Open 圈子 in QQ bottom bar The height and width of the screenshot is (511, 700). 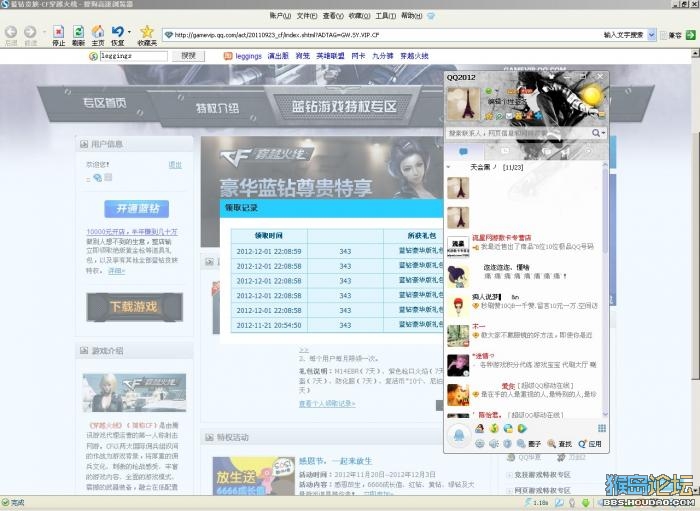tap(529, 444)
